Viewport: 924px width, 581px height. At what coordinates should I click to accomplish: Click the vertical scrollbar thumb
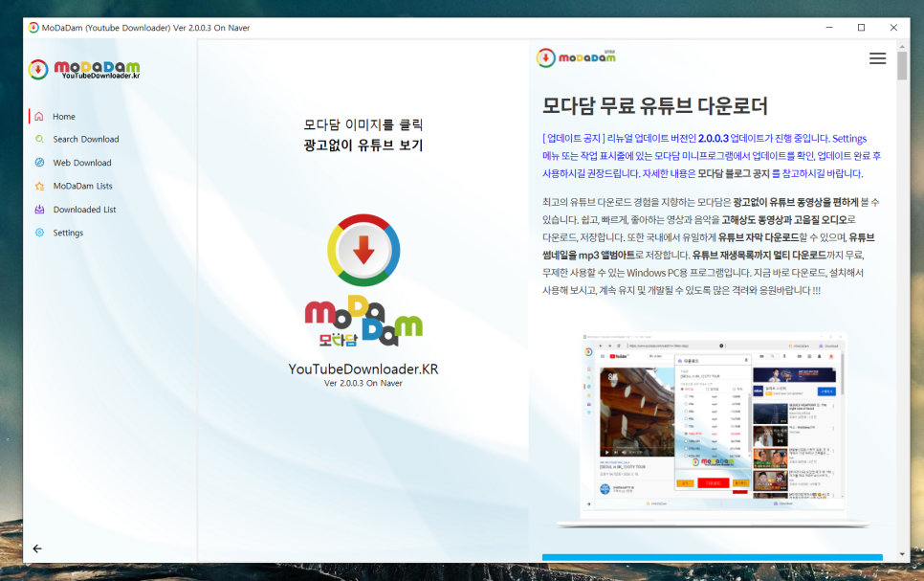point(902,65)
